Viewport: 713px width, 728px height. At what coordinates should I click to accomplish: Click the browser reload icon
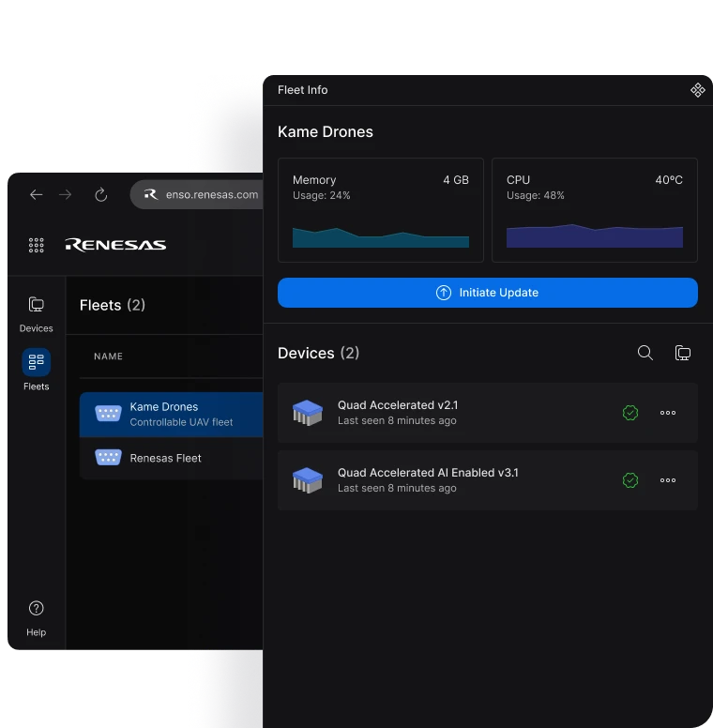coord(101,195)
